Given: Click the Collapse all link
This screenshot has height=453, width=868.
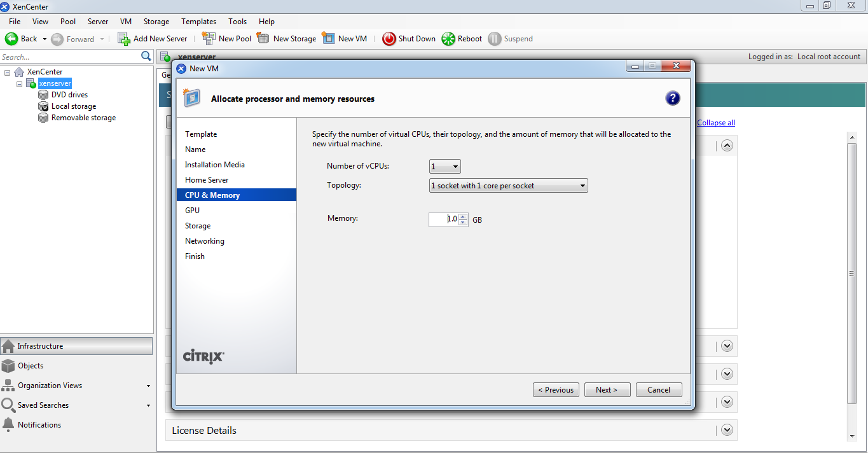Looking at the screenshot, I should pos(716,123).
